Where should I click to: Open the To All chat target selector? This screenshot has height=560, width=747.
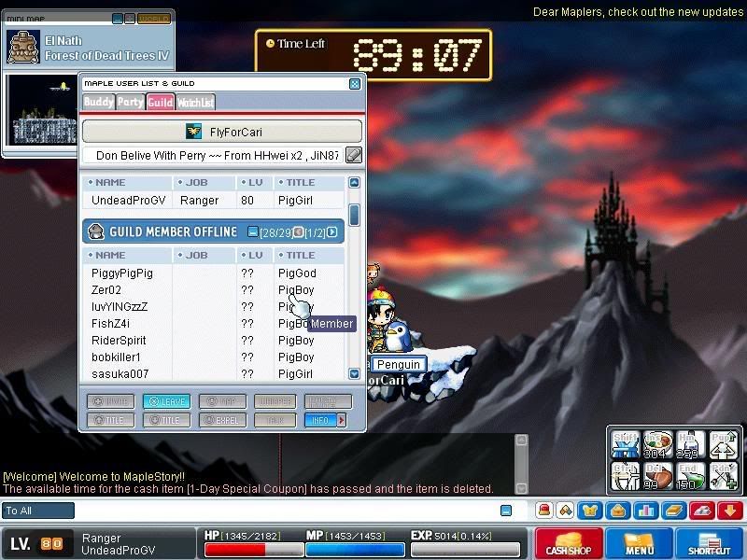(38, 511)
